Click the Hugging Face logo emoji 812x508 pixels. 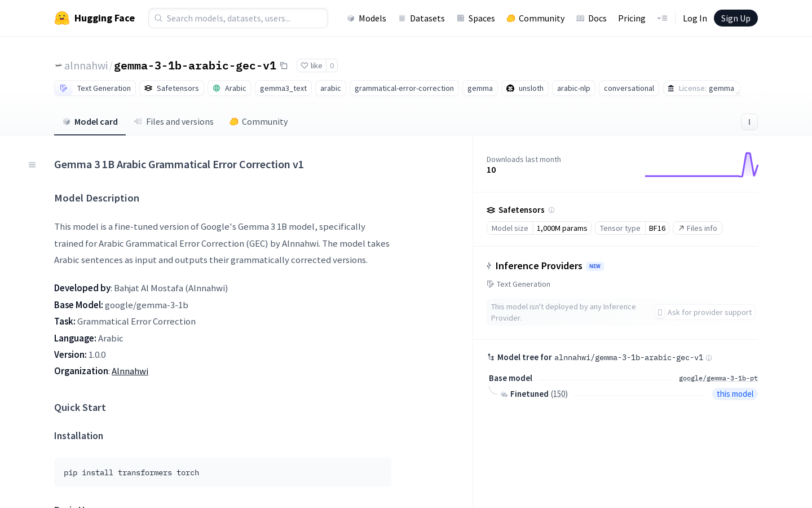(x=62, y=18)
